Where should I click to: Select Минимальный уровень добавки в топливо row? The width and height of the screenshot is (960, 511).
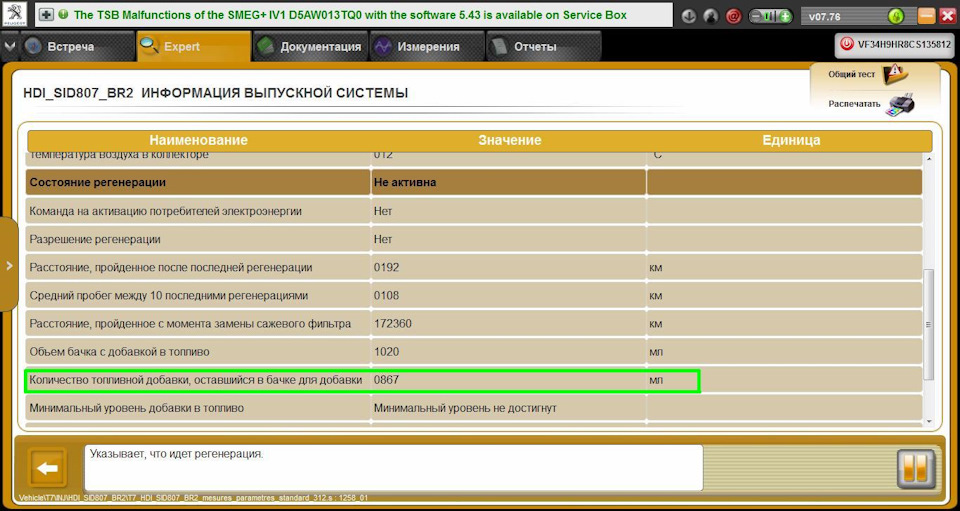[474, 408]
